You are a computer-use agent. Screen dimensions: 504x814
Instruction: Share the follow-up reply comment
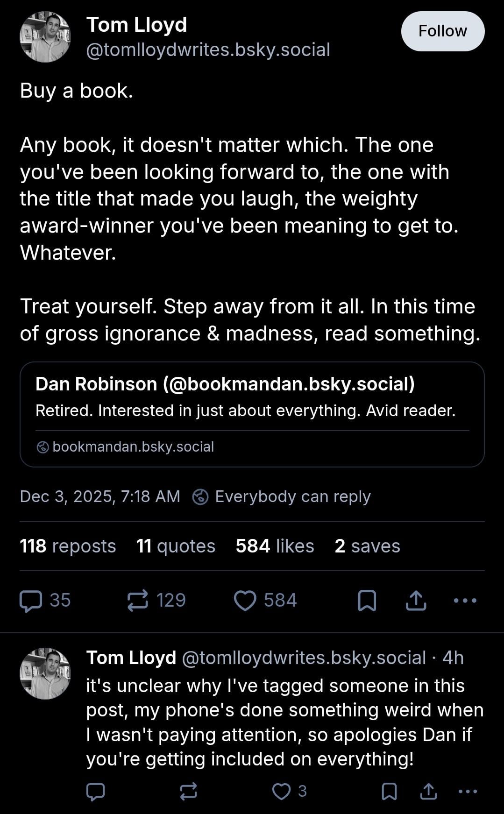click(428, 792)
